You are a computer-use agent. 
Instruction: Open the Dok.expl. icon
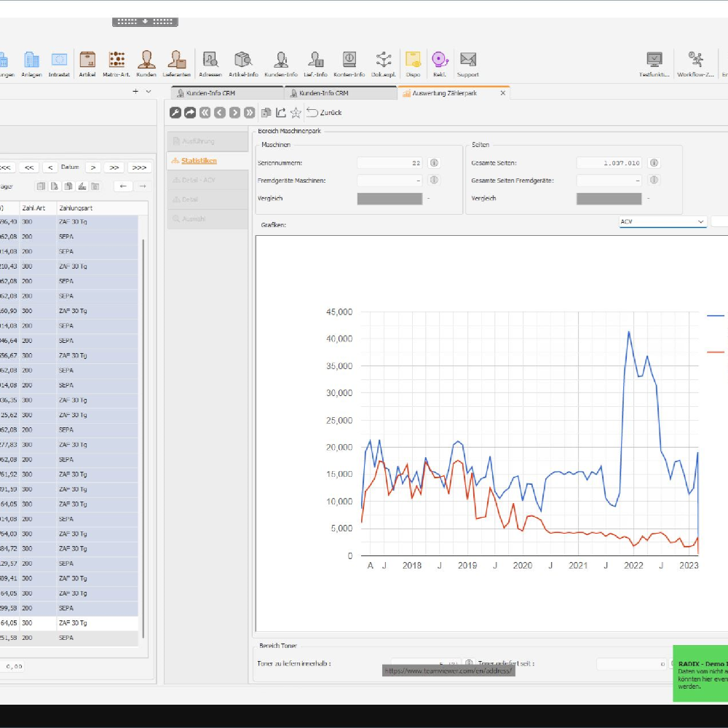click(384, 63)
